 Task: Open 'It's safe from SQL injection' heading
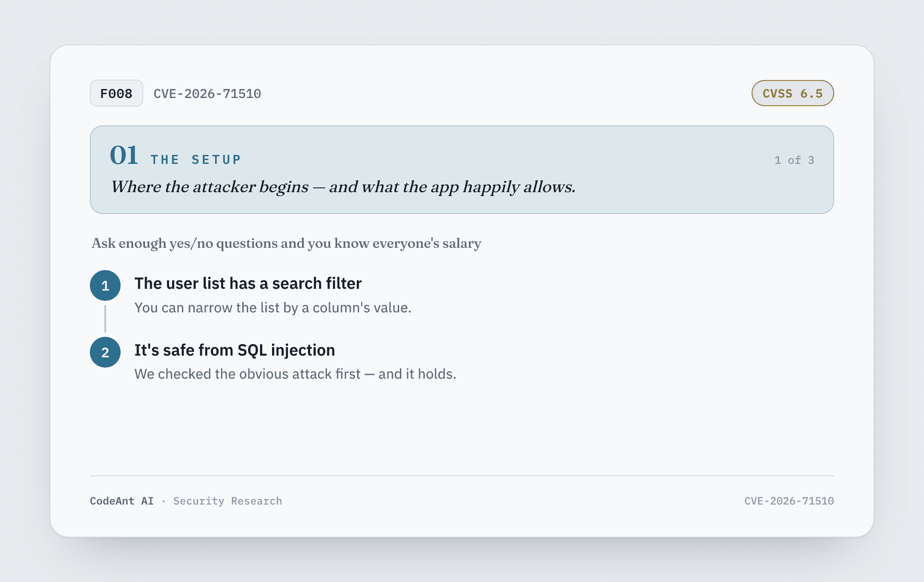pyautogui.click(x=234, y=350)
